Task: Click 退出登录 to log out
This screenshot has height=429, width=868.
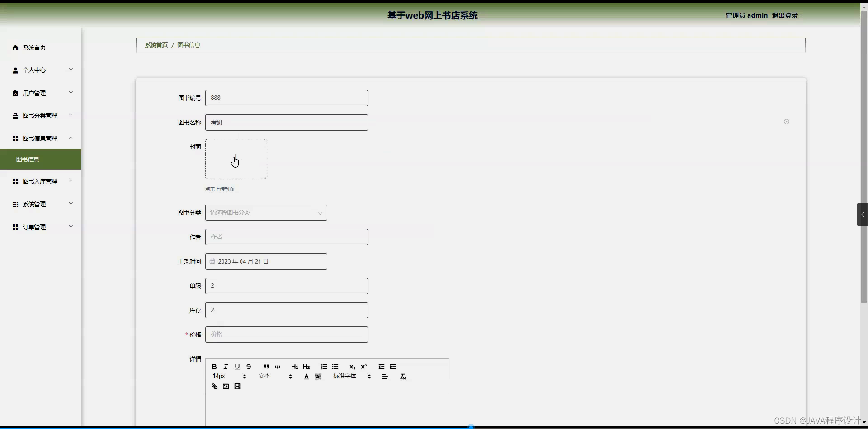Action: [x=785, y=15]
